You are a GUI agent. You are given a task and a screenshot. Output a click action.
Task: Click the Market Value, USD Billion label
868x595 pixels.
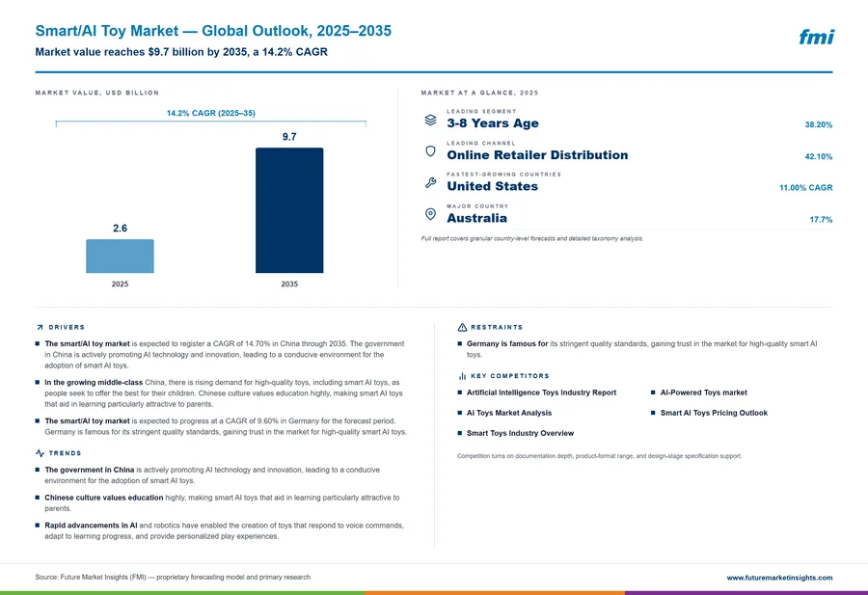click(96, 93)
